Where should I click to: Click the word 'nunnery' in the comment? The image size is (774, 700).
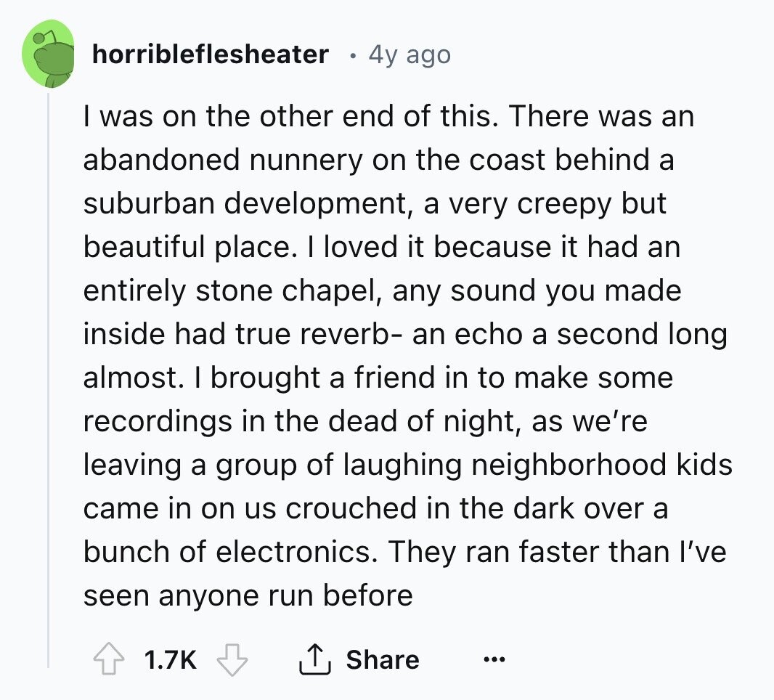click(306, 160)
